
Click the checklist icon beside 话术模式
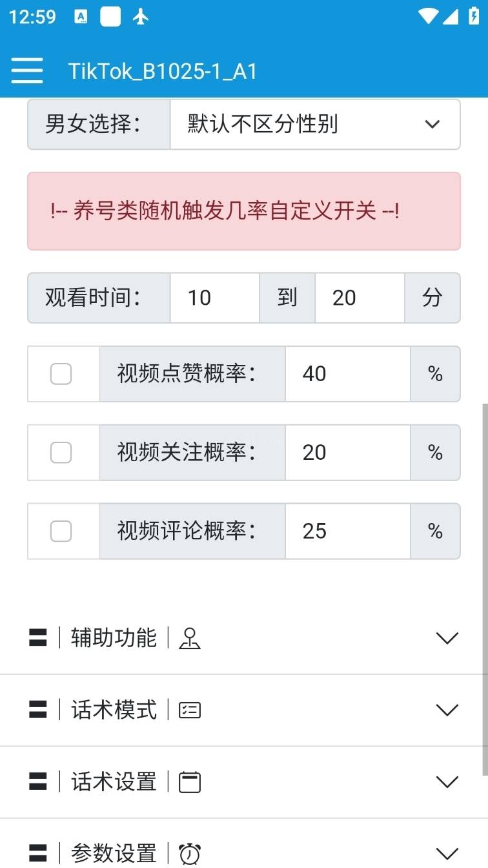(x=190, y=710)
